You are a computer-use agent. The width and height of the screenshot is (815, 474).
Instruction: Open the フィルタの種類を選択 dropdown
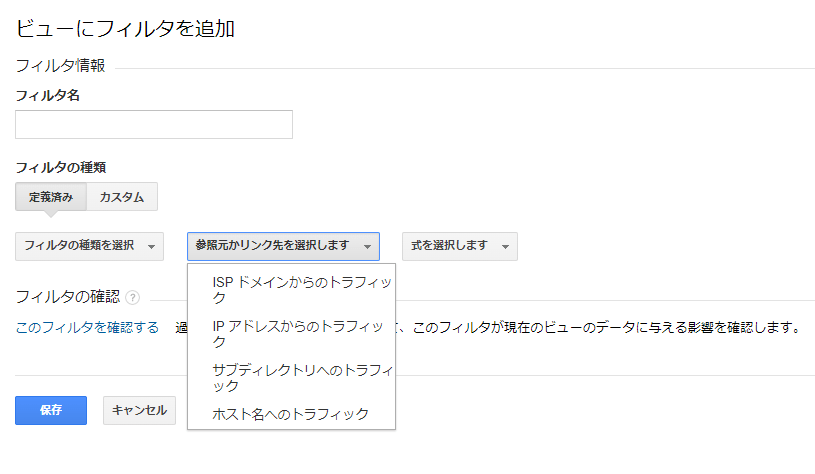[x=90, y=246]
